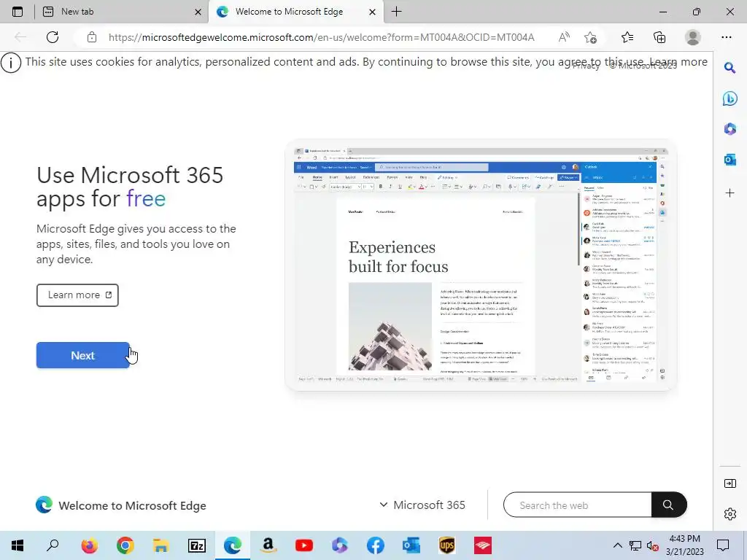Customize sidebar with plus icon
The width and height of the screenshot is (747, 560).
click(729, 192)
